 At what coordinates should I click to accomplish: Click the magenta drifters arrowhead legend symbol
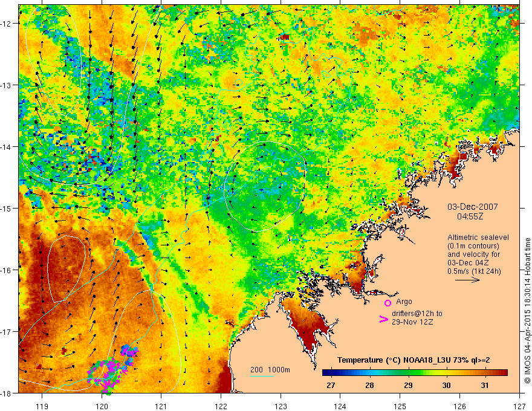click(x=384, y=319)
